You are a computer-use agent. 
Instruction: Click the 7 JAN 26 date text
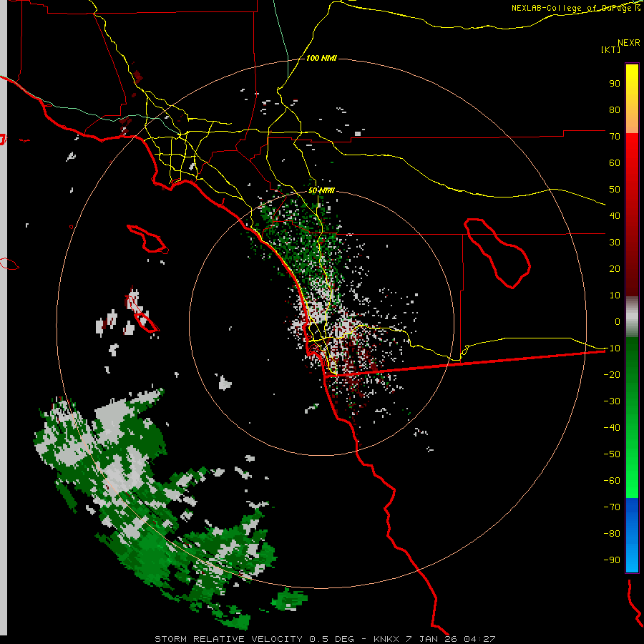pyautogui.click(x=431, y=639)
